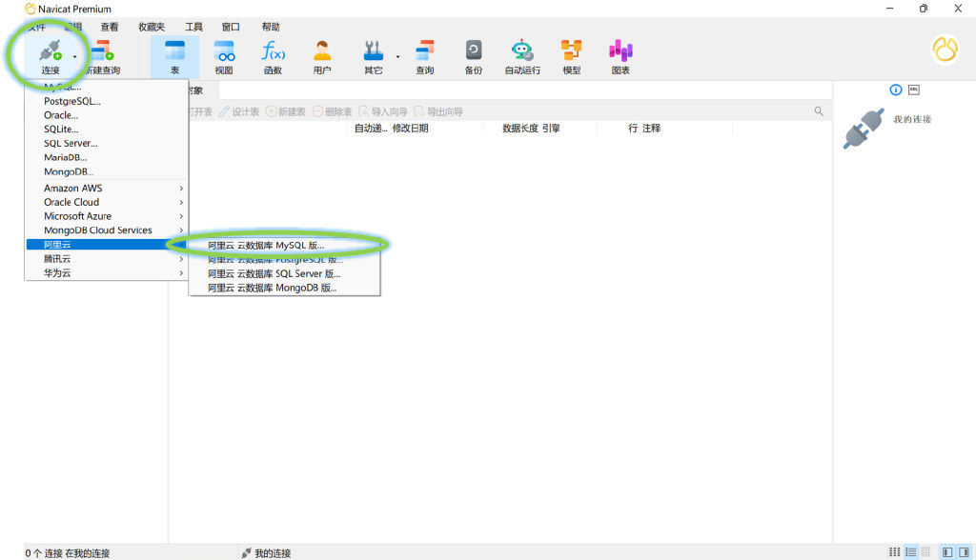Sort by the 数据长度 column header
The width and height of the screenshot is (976, 560).
520,129
